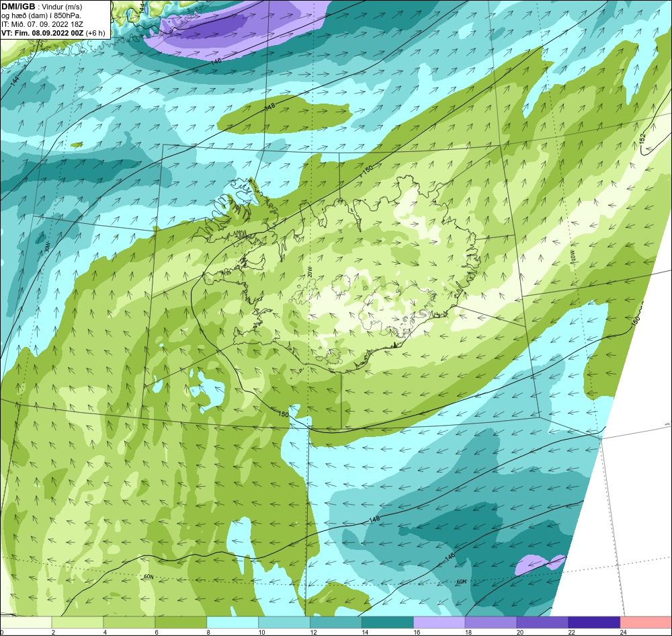Click legend value label '8'
Screen dimensions: 672x636
click(208, 632)
